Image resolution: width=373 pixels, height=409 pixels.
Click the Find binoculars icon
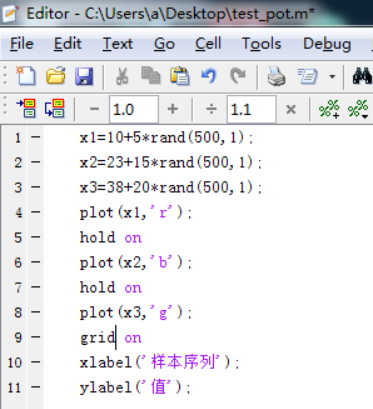pos(362,76)
